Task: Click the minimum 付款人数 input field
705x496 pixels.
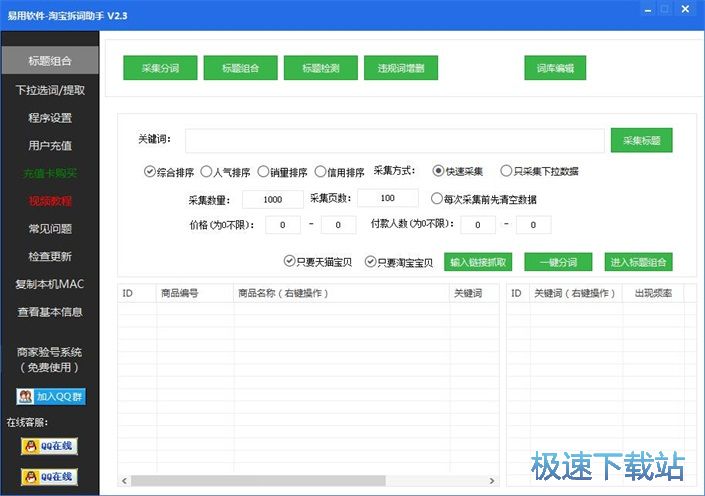Action: [477, 225]
